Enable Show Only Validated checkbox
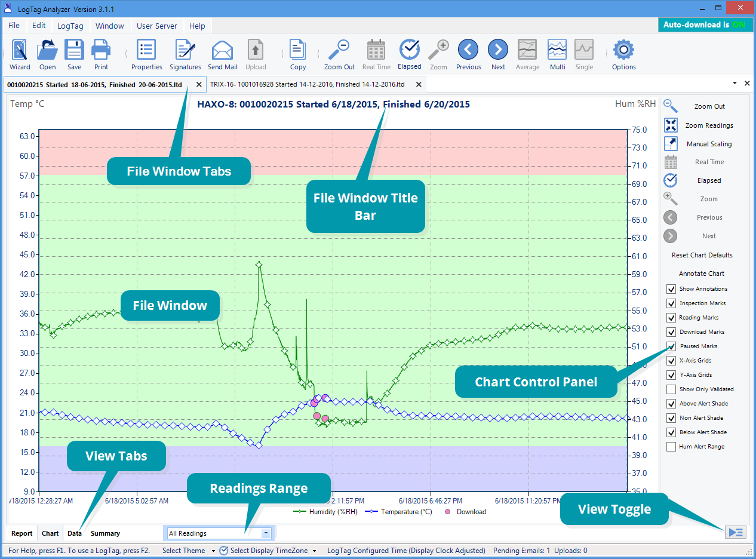 point(671,389)
